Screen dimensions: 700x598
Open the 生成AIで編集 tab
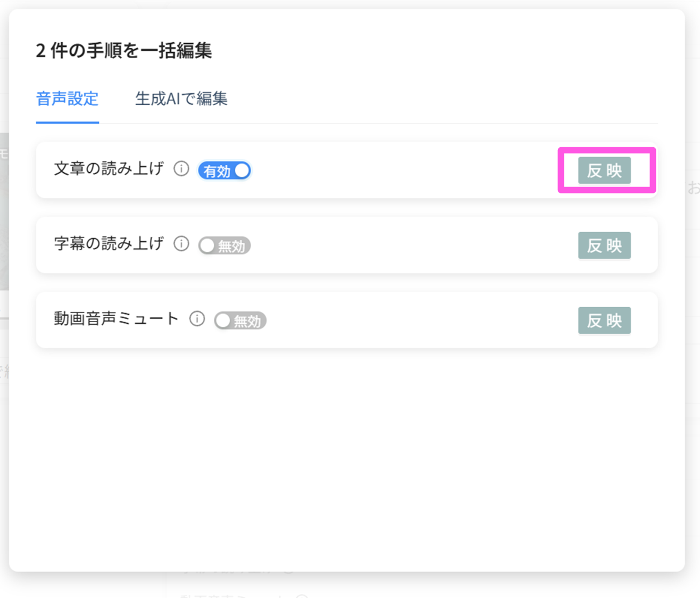[x=181, y=99]
